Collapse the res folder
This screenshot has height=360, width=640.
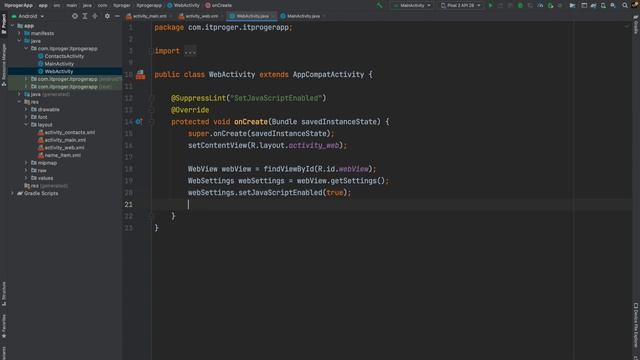click(19, 102)
